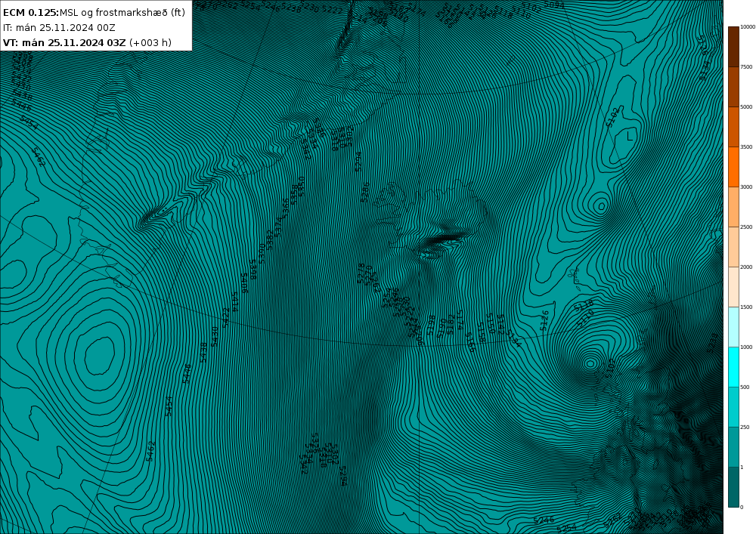Image resolution: width=756 pixels, height=534 pixels.
Task: Click the colorbar label '7500'
Action: 746,67
